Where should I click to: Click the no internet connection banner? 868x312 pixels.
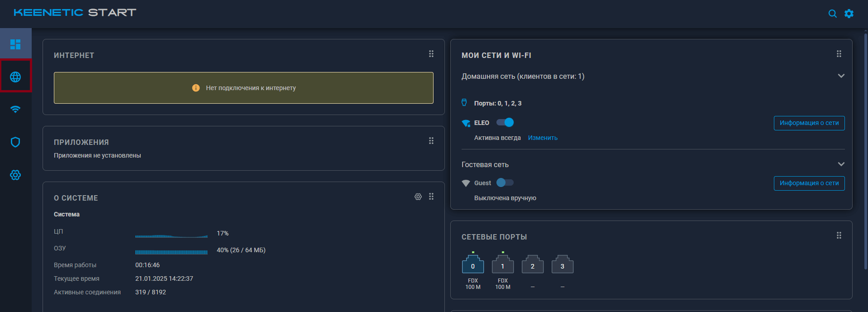click(243, 88)
